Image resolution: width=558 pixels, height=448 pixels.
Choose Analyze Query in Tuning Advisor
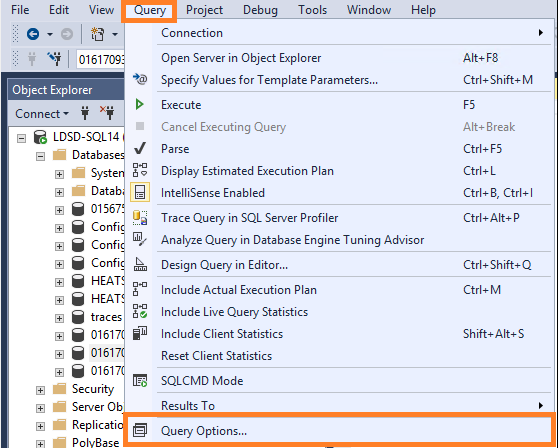point(339,240)
